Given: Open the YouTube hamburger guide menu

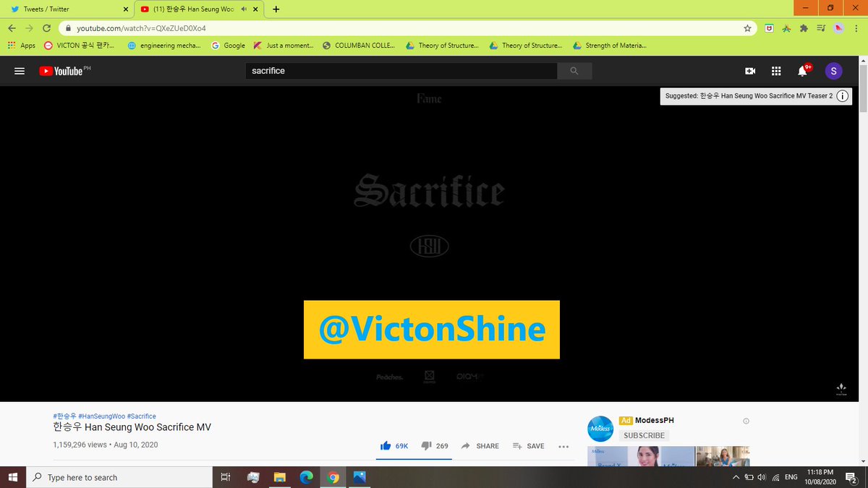Looking at the screenshot, I should point(20,71).
